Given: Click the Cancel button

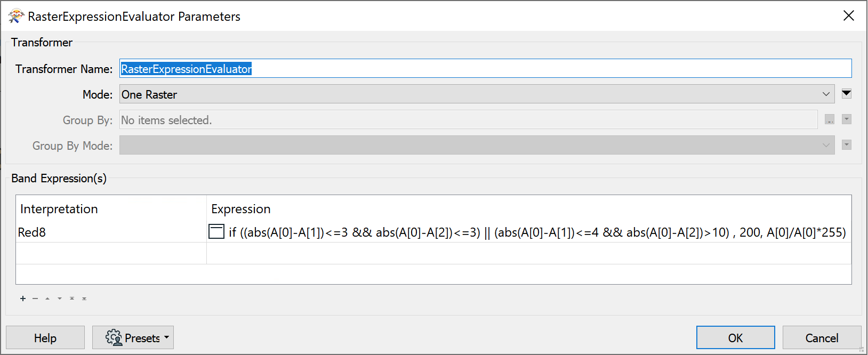Looking at the screenshot, I should coord(822,337).
